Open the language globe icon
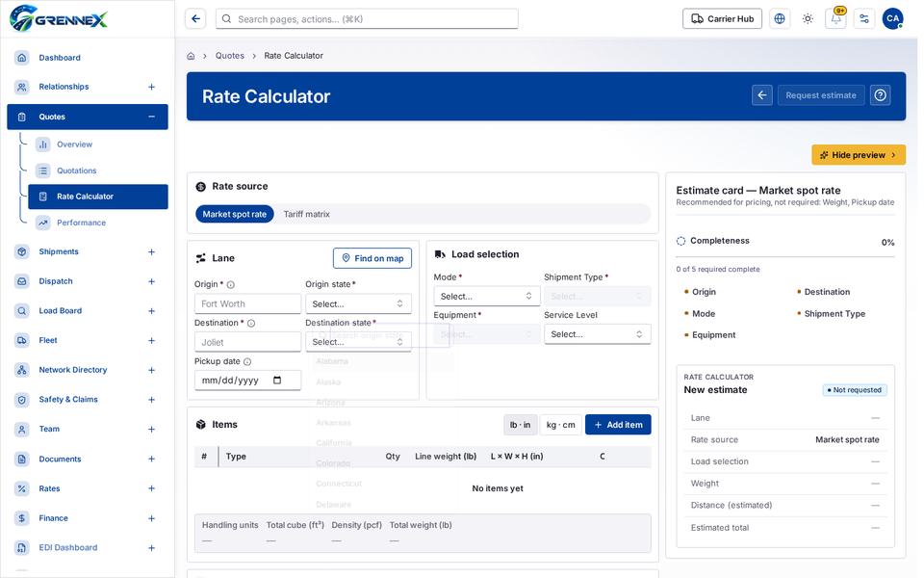The width and height of the screenshot is (924, 578). [x=780, y=19]
